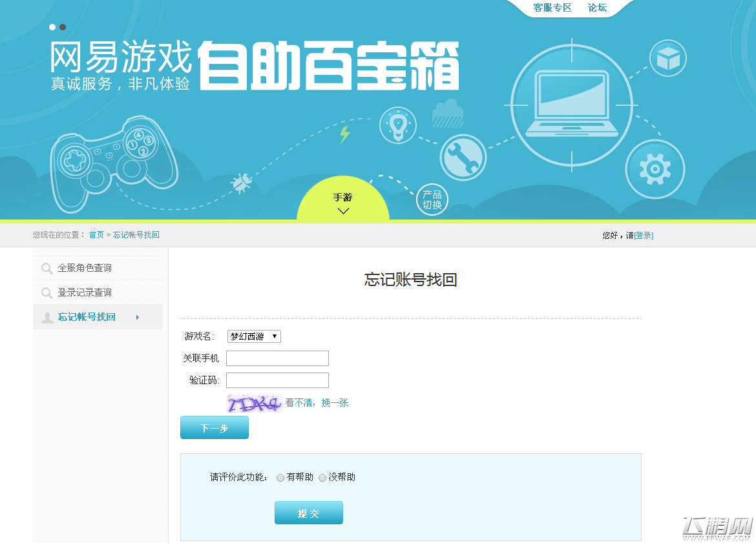Open the 游戏名 dropdown showing 梦幻西游
Viewport: 756px width, 543px height.
coord(254,336)
